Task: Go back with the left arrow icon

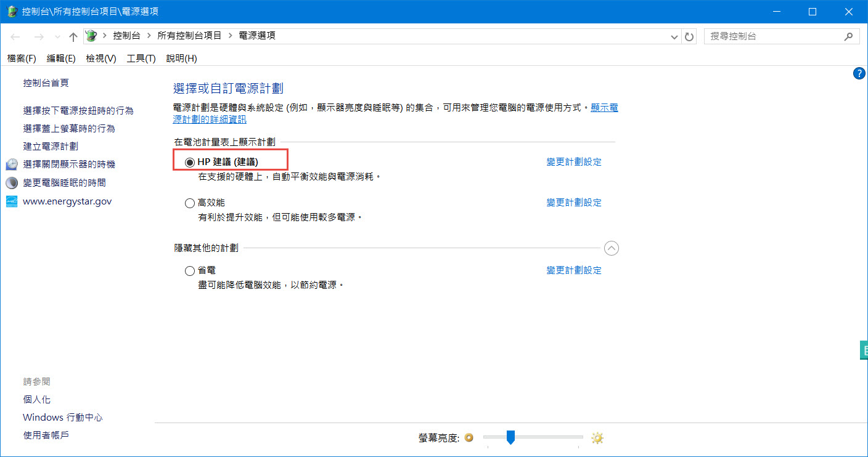Action: tap(16, 37)
